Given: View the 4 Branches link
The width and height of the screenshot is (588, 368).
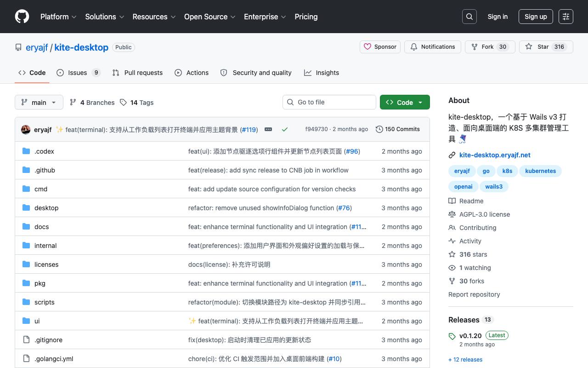Looking at the screenshot, I should click(x=92, y=103).
